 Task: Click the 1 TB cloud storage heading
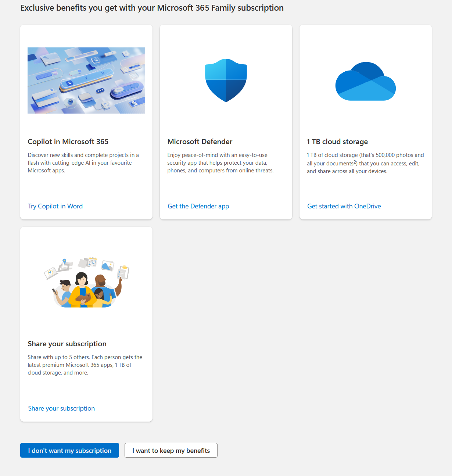(x=337, y=142)
